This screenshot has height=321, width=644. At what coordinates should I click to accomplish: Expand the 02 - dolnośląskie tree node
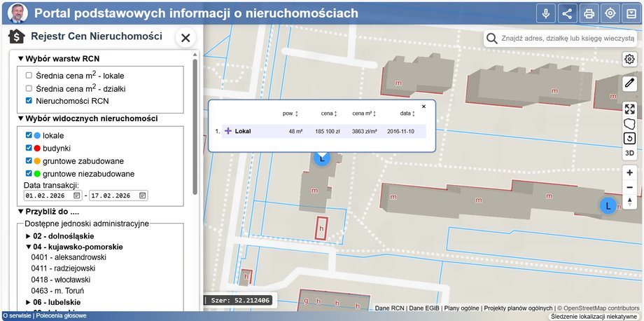[29, 236]
